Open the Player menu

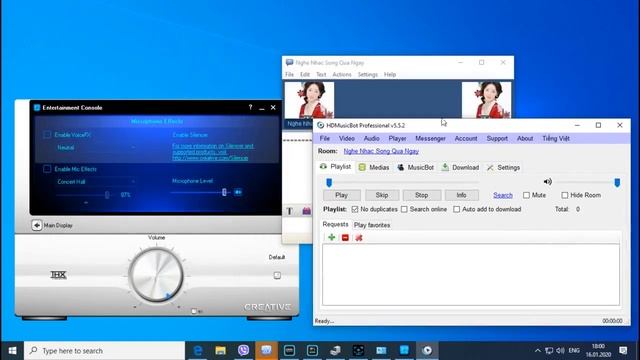(397, 138)
